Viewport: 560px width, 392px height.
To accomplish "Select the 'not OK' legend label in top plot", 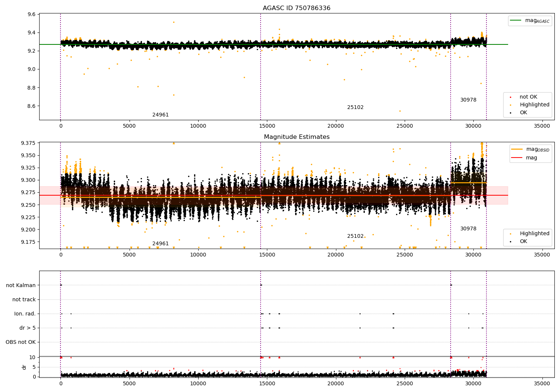I will point(528,97).
